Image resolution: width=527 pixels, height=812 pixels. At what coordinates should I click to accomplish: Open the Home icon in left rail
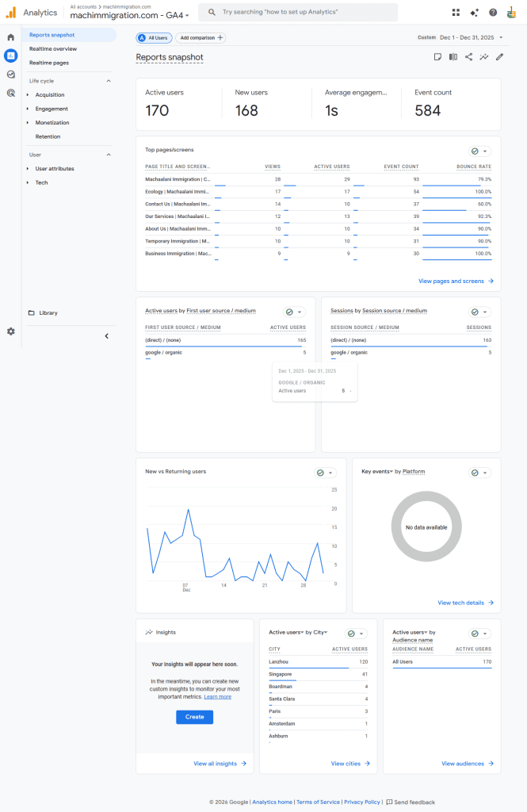10,37
